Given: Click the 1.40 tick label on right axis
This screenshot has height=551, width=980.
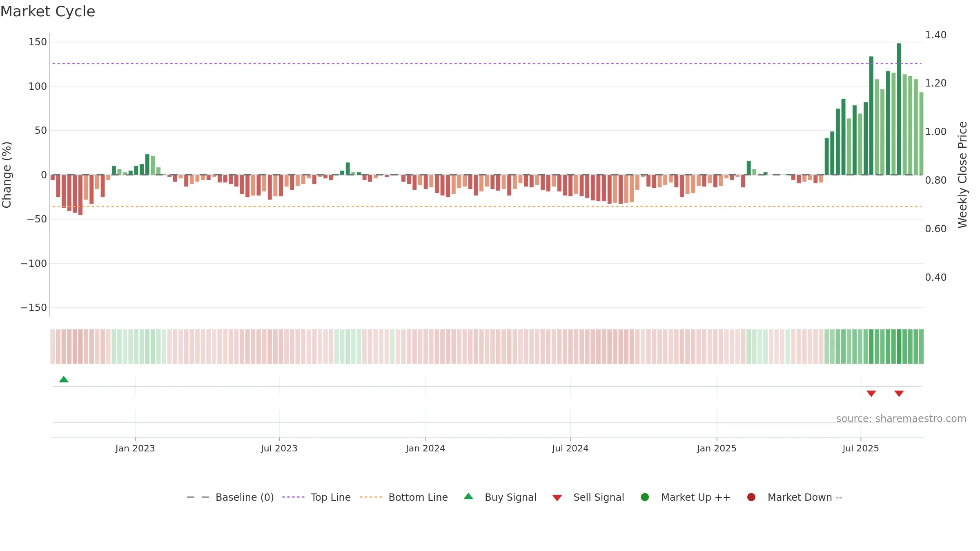Looking at the screenshot, I should coord(936,35).
